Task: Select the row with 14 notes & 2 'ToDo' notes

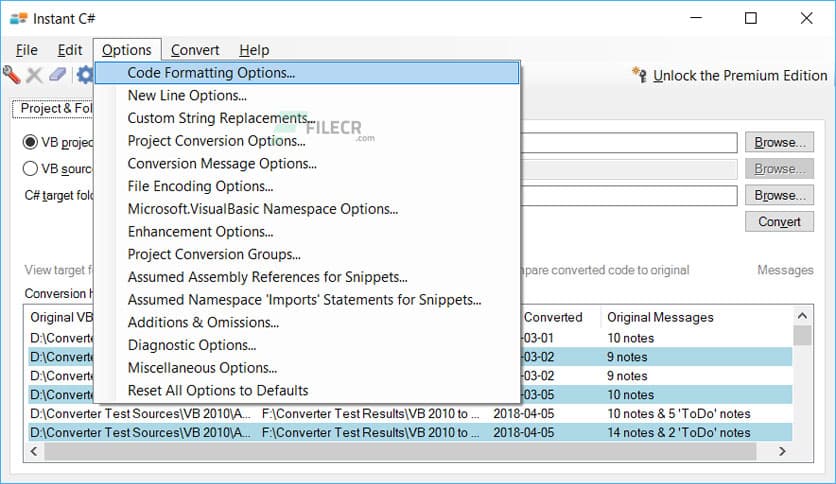Action: click(x=410, y=433)
